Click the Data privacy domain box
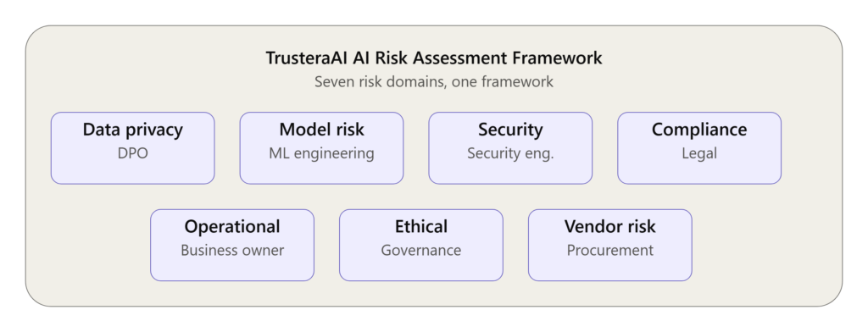The width and height of the screenshot is (868, 332). (132, 147)
